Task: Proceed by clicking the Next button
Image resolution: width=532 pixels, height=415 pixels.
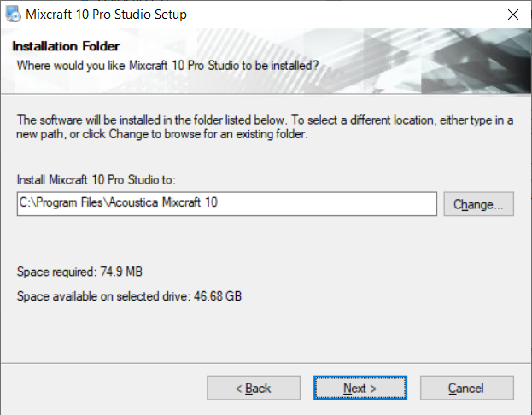Action: point(360,388)
